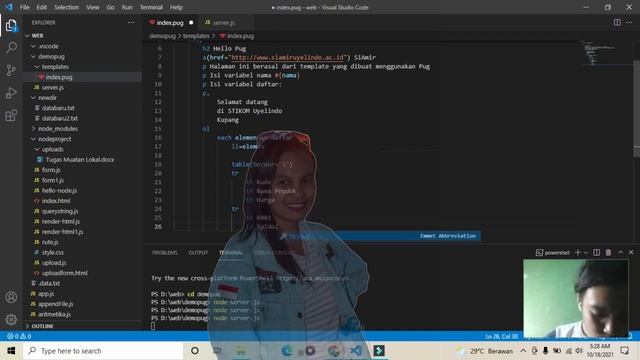Open Source Control view

point(11,70)
